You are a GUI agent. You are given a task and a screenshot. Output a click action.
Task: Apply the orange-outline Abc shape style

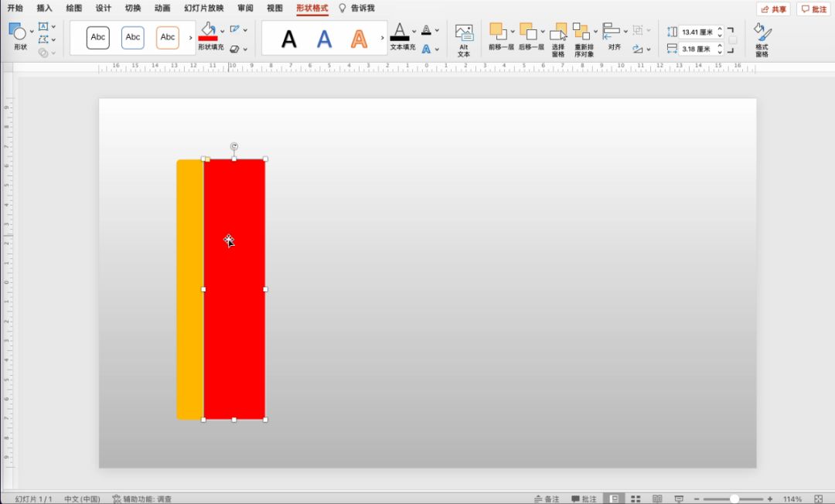point(167,38)
